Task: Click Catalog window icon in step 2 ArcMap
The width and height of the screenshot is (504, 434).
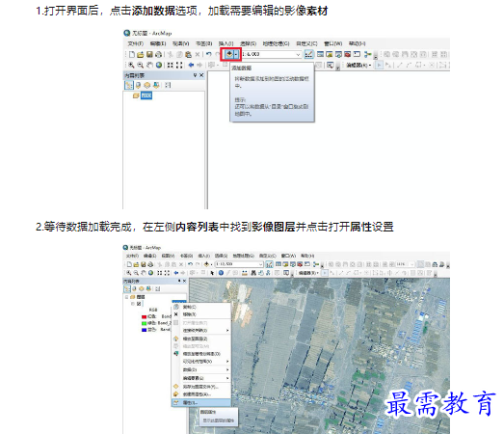Action: click(x=285, y=264)
